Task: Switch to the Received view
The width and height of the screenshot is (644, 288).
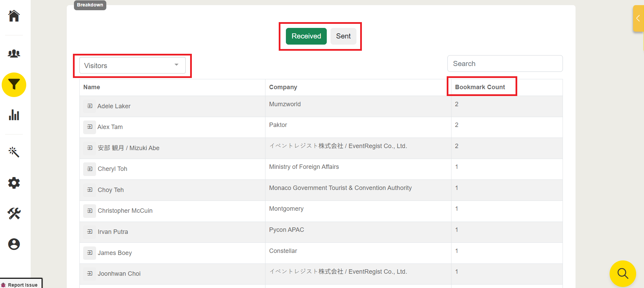Action: (x=306, y=36)
